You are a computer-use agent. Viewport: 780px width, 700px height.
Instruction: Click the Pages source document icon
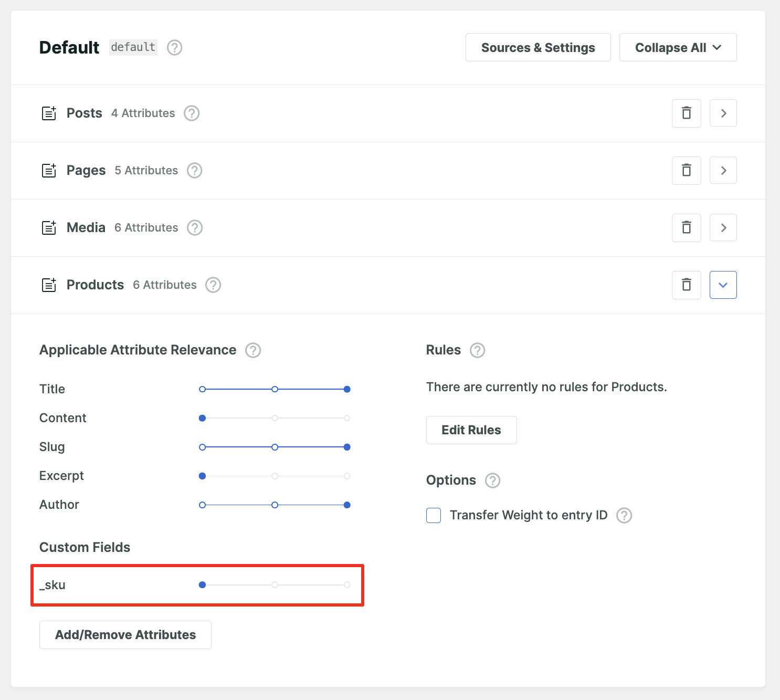[49, 171]
